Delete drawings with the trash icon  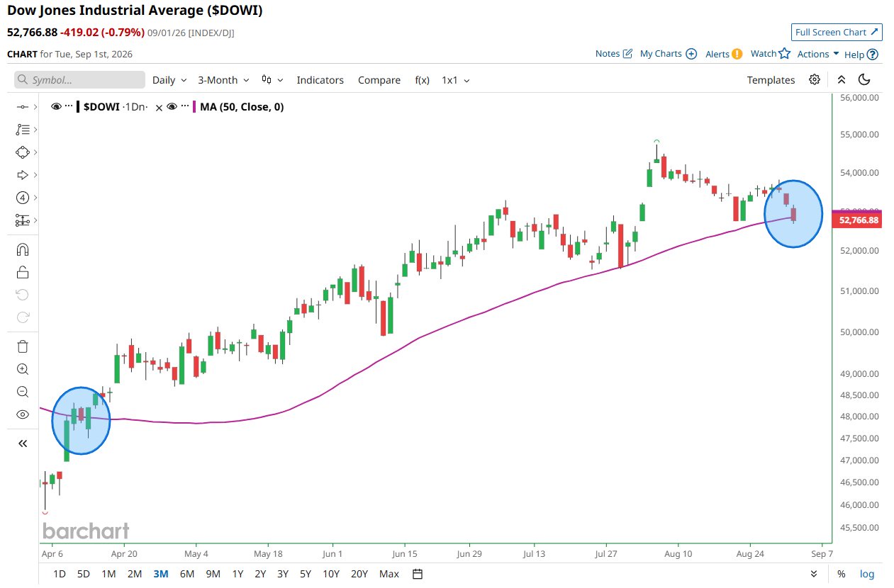click(22, 346)
